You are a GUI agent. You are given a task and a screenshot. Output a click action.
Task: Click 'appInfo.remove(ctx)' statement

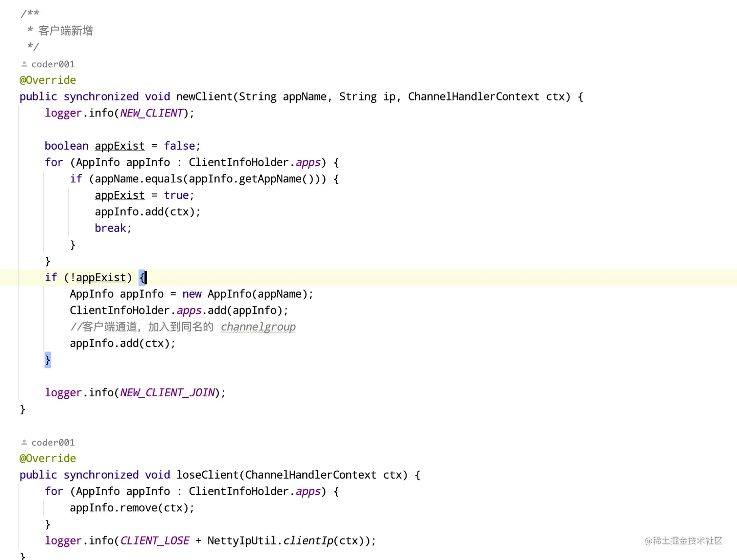(129, 508)
